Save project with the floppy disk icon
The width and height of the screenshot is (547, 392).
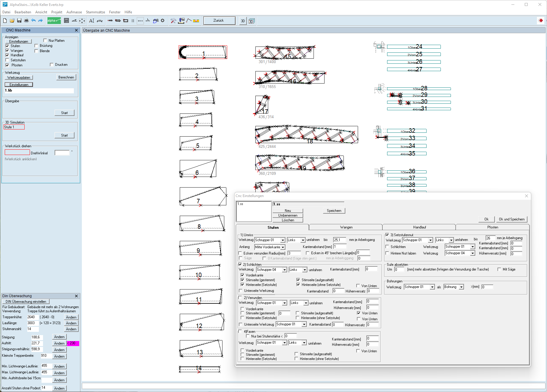(x=19, y=20)
